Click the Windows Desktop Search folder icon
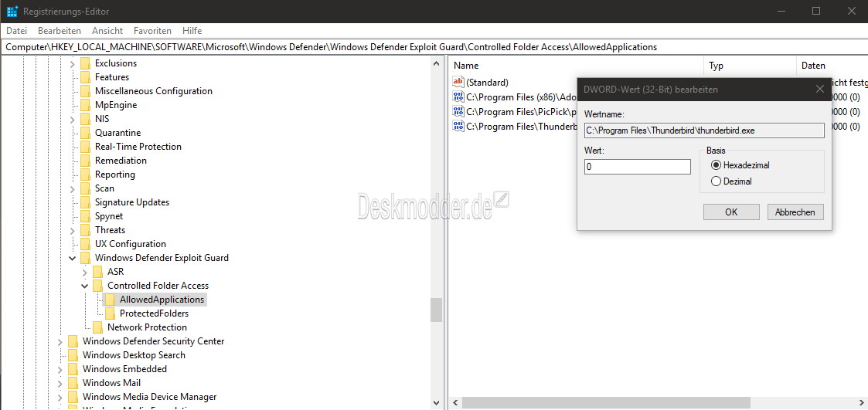Screen dimensions: 868x410 click(x=73, y=355)
